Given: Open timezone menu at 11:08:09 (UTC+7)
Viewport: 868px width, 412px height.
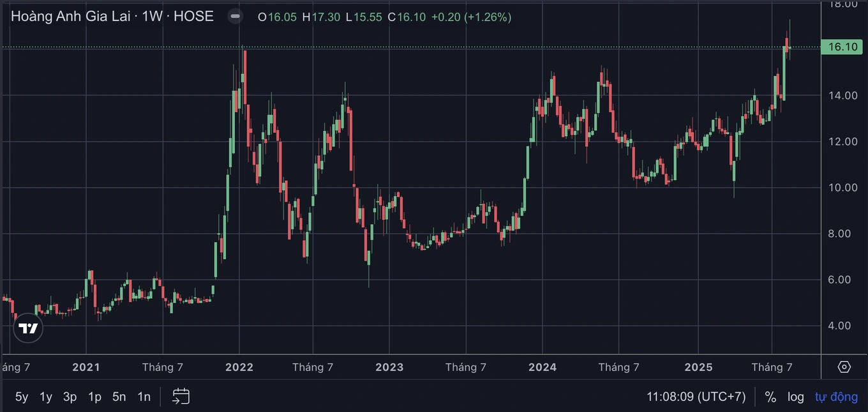Looking at the screenshot, I should (x=696, y=397).
